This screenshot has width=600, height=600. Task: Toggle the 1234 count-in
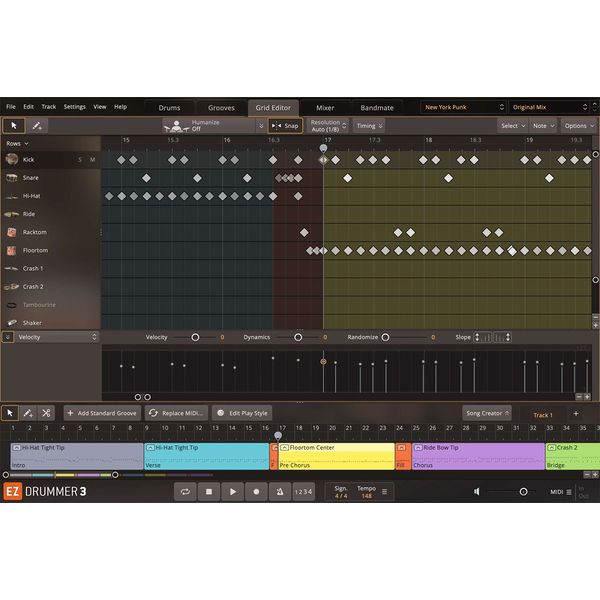303,492
